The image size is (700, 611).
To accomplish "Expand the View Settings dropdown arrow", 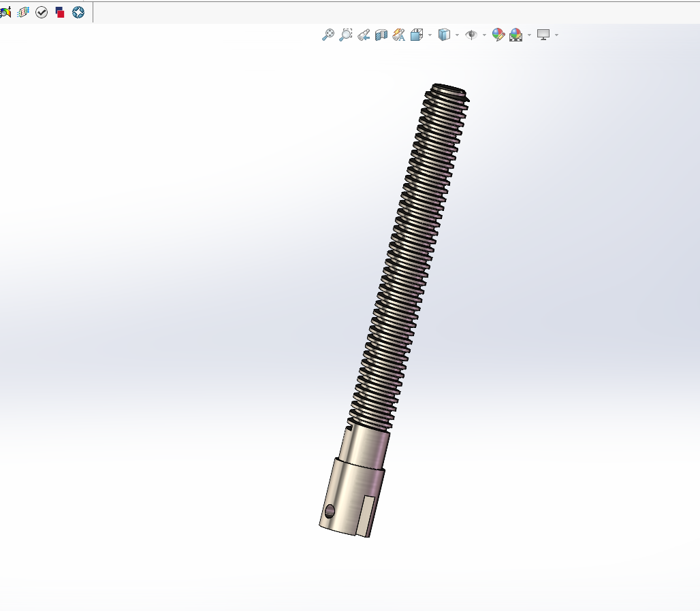I will 556,35.
